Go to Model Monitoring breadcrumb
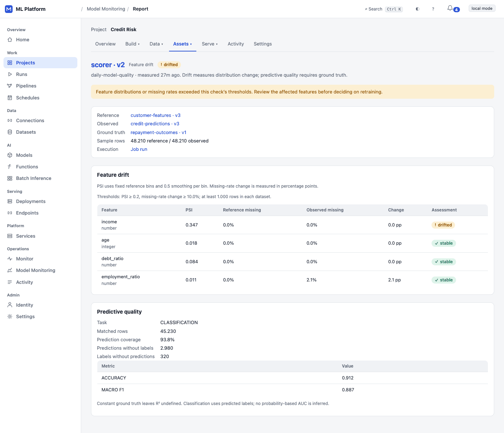The image size is (504, 433). [x=106, y=9]
